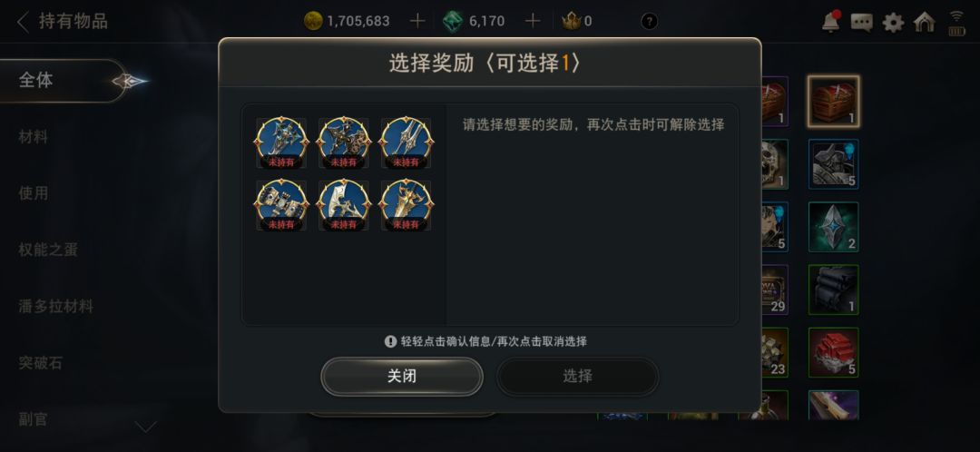Click the 选择 confirm button
The image size is (980, 452).
577,377
